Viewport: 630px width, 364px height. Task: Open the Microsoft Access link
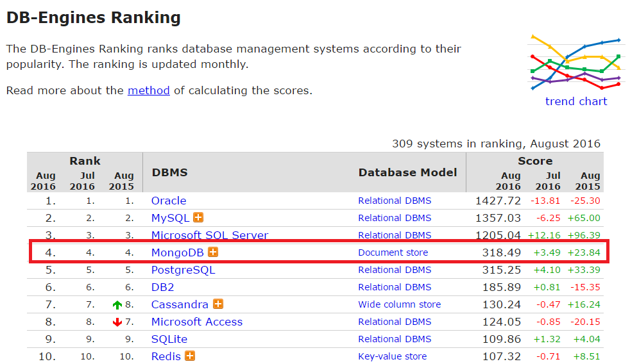click(197, 322)
